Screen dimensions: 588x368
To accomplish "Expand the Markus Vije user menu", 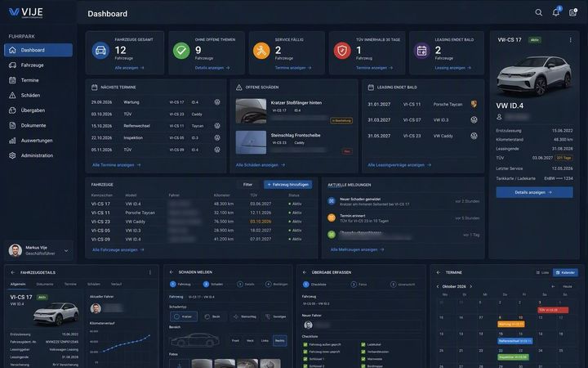I will point(66,250).
